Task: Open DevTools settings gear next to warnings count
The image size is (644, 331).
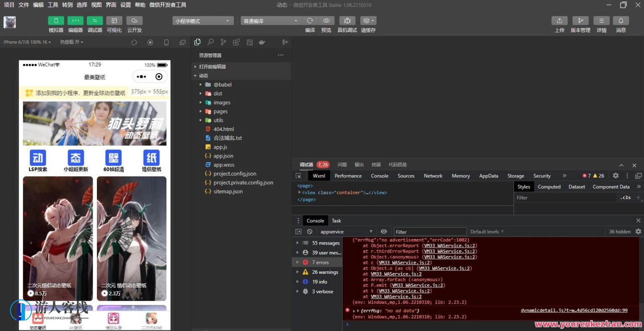Action: (x=615, y=176)
